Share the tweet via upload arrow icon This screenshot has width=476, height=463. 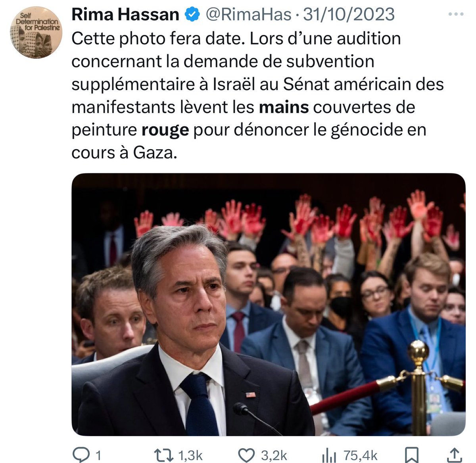pos(455,455)
